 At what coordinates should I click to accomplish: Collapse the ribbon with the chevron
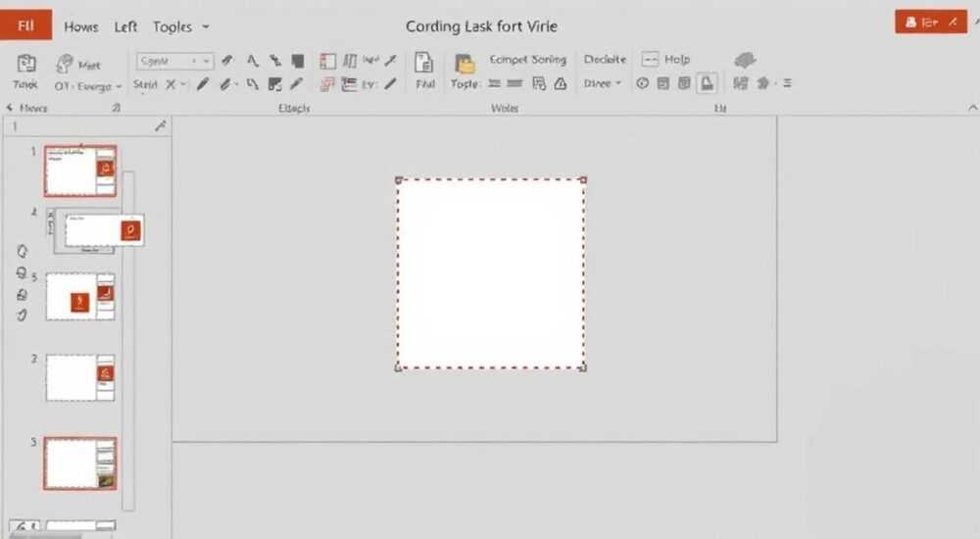click(x=972, y=108)
